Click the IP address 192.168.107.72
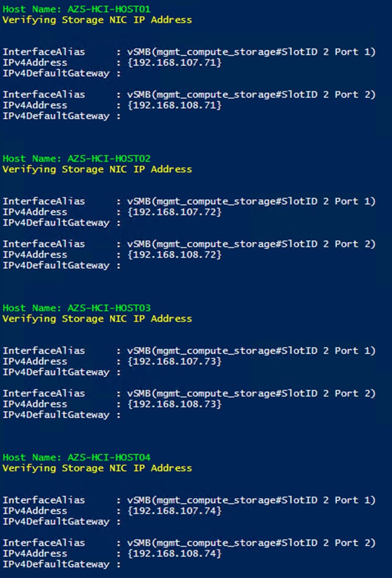Image resolution: width=392 pixels, height=578 pixels. (175, 212)
